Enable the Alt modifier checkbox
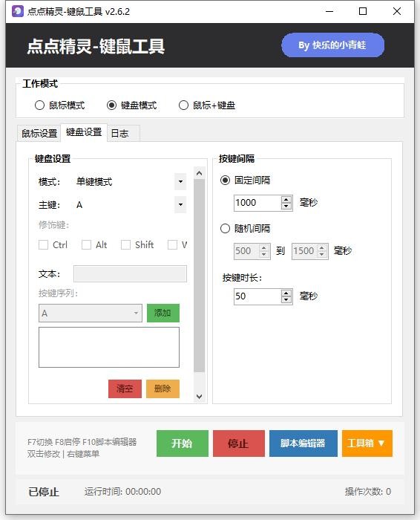 [x=87, y=245]
